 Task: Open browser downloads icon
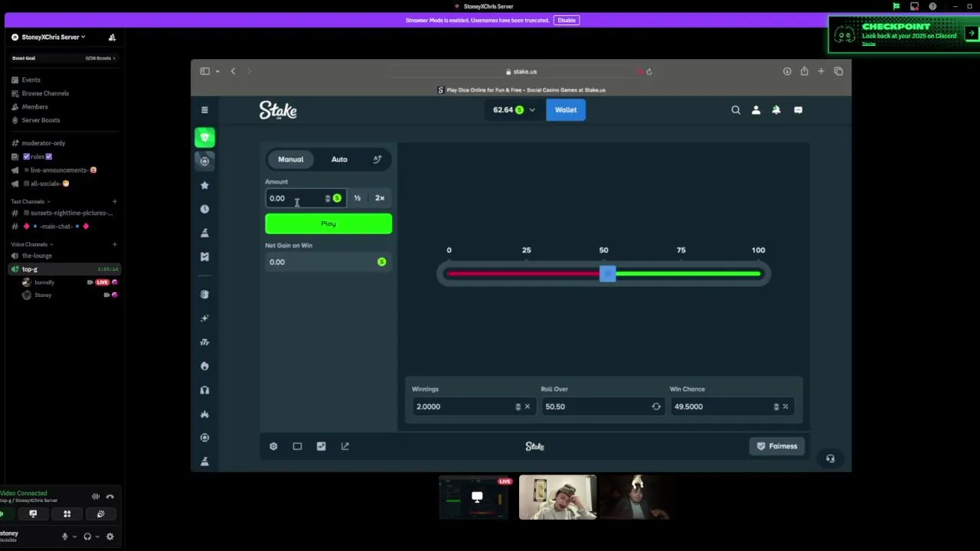787,71
